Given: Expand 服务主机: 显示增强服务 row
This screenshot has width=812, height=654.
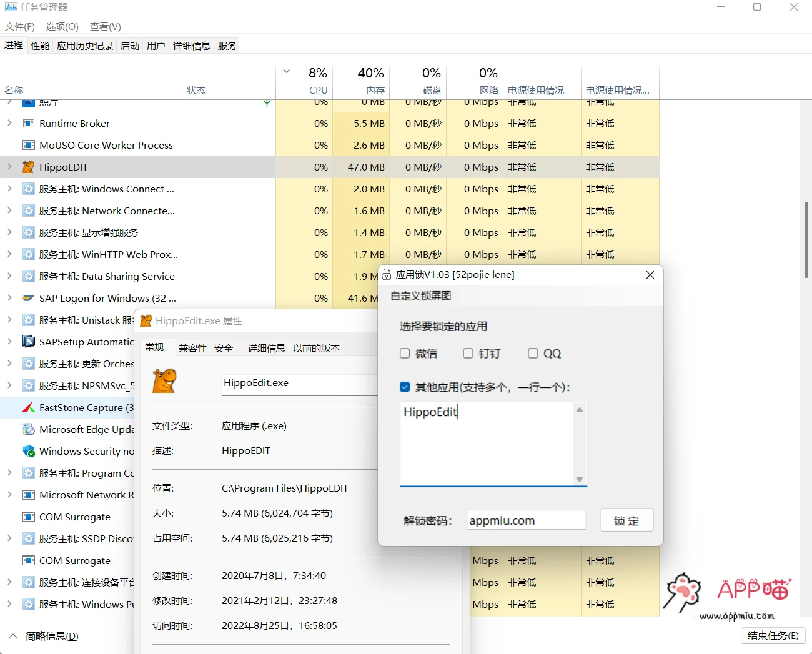Looking at the screenshot, I should 9,232.
